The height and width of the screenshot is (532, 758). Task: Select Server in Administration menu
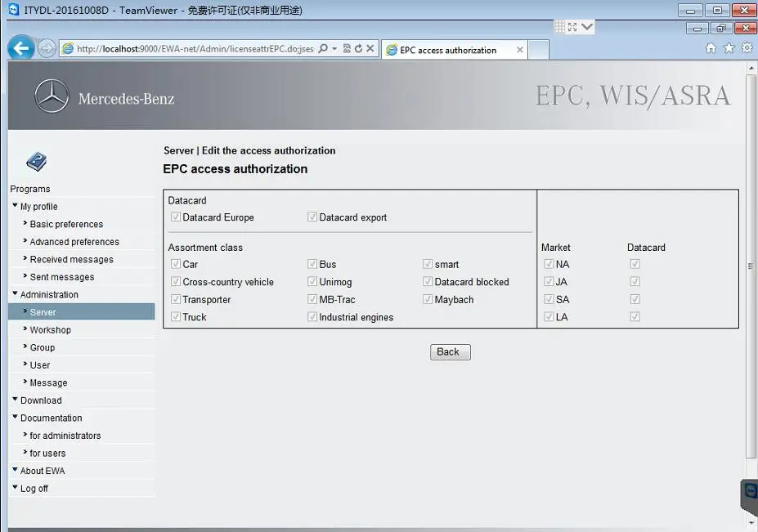click(81, 312)
